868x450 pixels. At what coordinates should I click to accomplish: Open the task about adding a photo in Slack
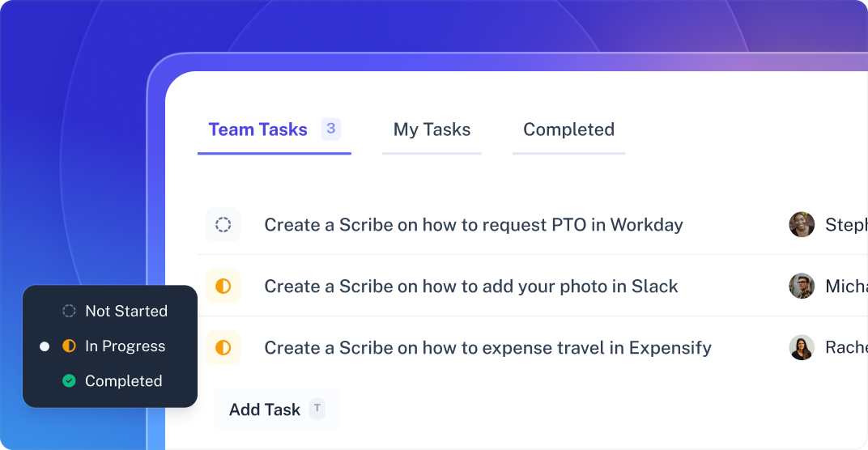[x=471, y=287]
